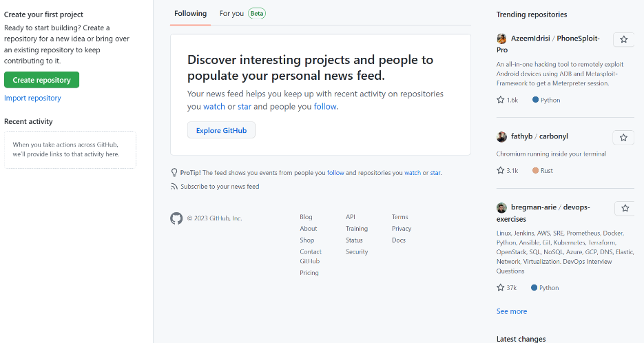This screenshot has height=343, width=644.
Task: Click the GitHub Octocat logo in footer
Action: 176,218
